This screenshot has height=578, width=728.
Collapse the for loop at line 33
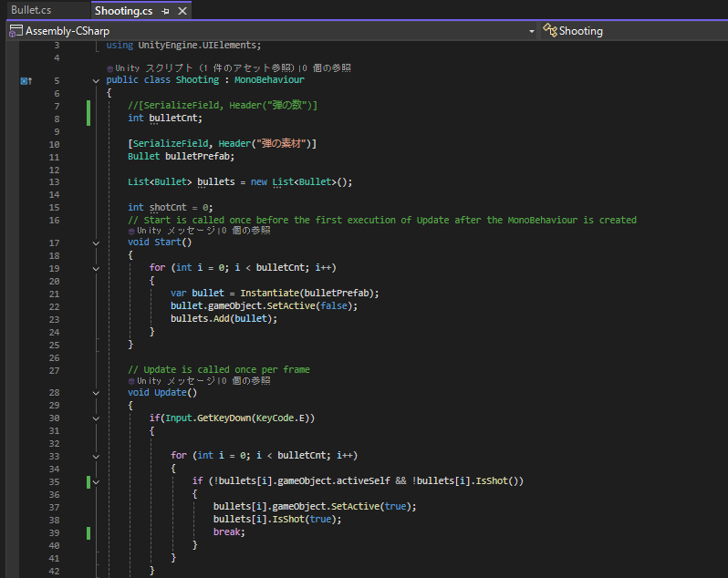tap(96, 457)
